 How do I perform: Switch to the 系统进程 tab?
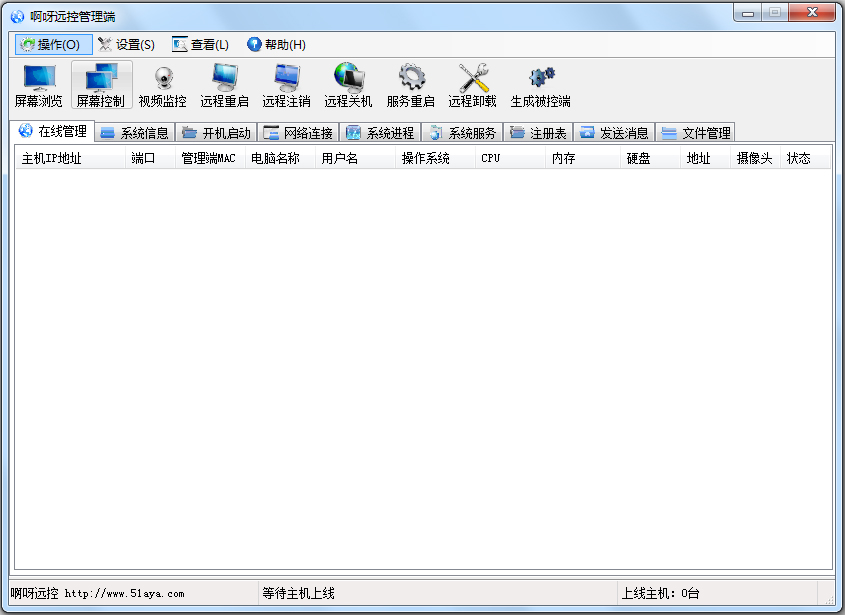[380, 133]
